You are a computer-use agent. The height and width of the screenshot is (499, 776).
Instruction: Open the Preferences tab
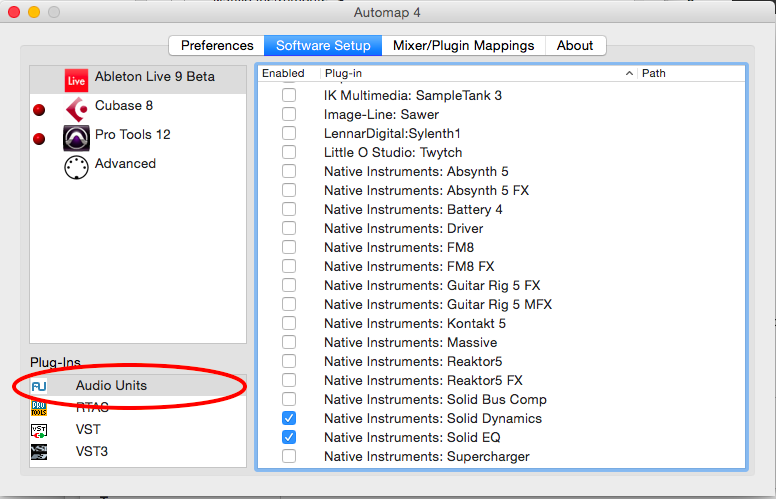(217, 46)
